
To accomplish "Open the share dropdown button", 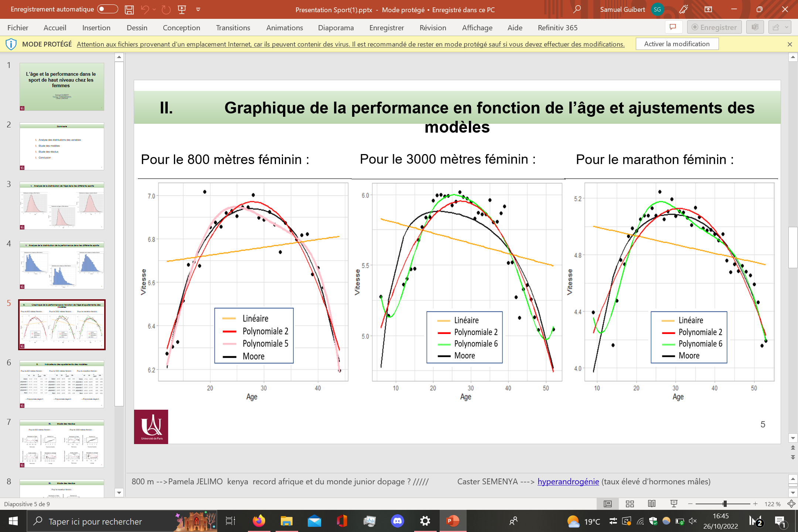I will [x=780, y=27].
